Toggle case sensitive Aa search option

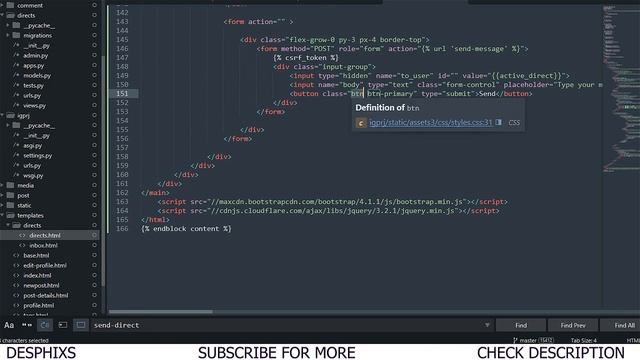click(x=9, y=325)
